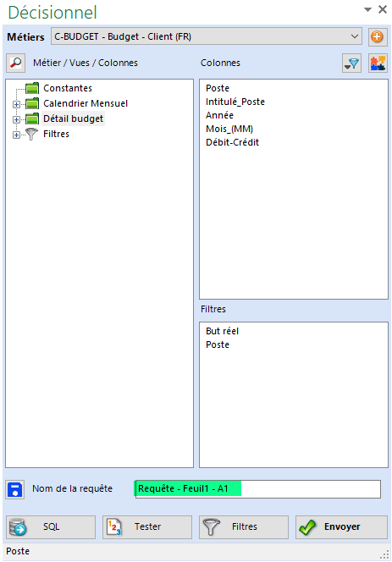Open the Décisionnel pane options arrow

(x=367, y=9)
